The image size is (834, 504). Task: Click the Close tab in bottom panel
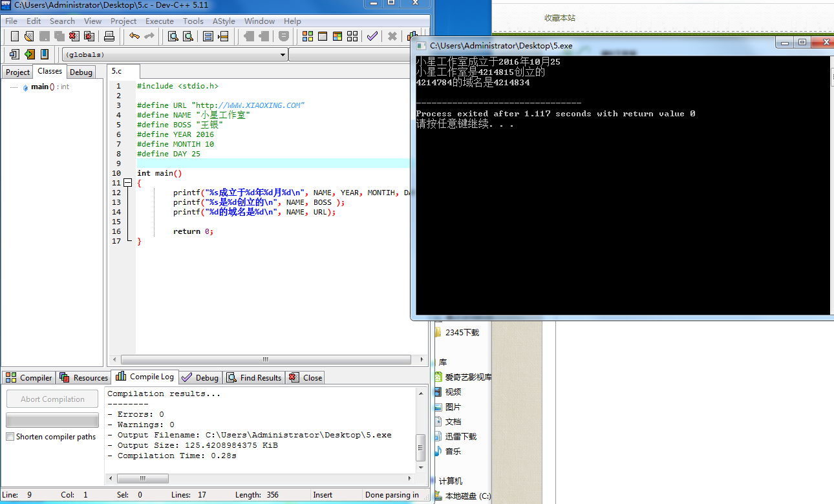point(305,378)
